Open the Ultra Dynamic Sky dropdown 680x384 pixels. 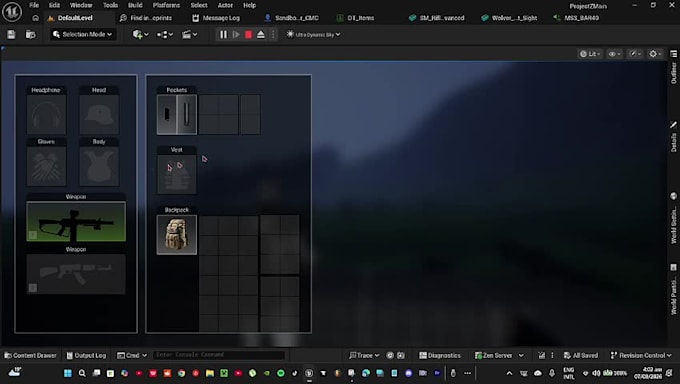point(313,34)
